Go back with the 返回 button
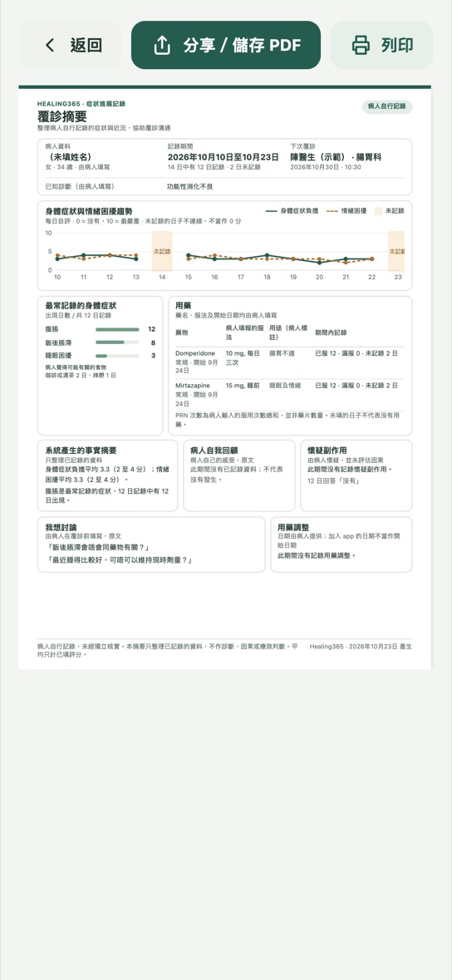This screenshot has width=452, height=980. 70,45
